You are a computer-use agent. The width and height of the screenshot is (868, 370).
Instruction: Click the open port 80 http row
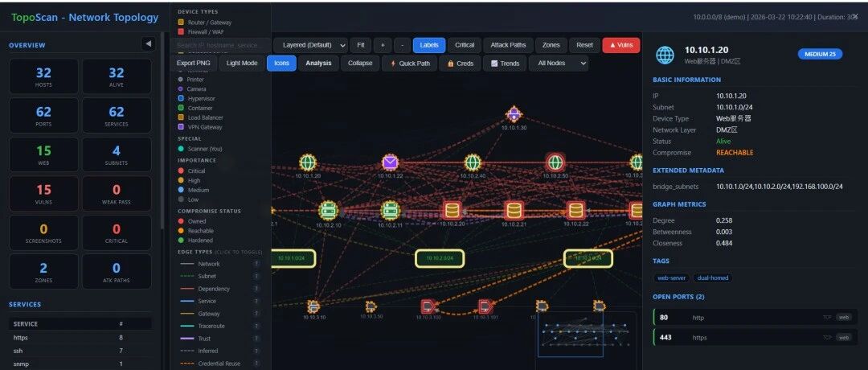coord(754,318)
